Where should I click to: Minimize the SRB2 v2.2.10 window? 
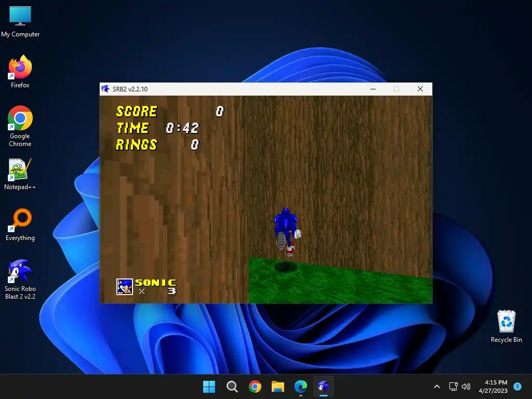(373, 89)
